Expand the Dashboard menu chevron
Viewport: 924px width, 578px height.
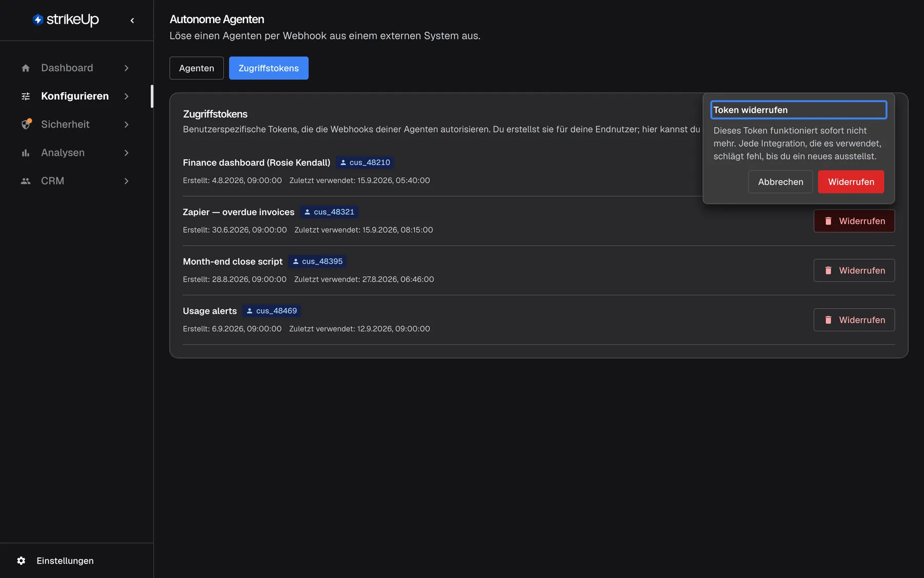coord(126,68)
